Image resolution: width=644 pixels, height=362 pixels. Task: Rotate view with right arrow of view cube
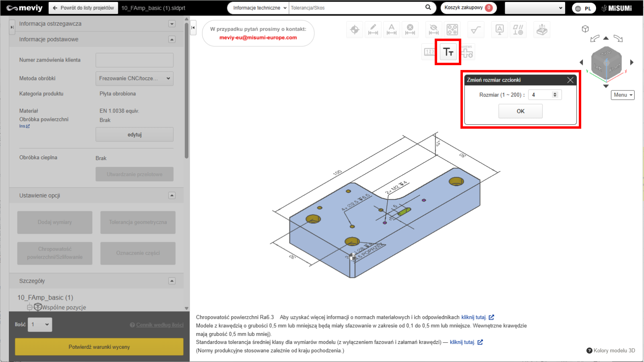(632, 62)
